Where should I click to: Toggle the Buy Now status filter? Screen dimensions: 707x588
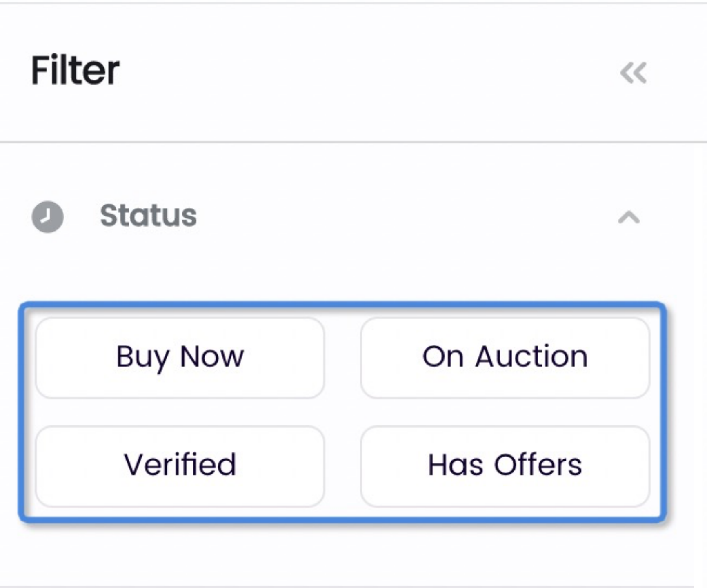point(180,358)
